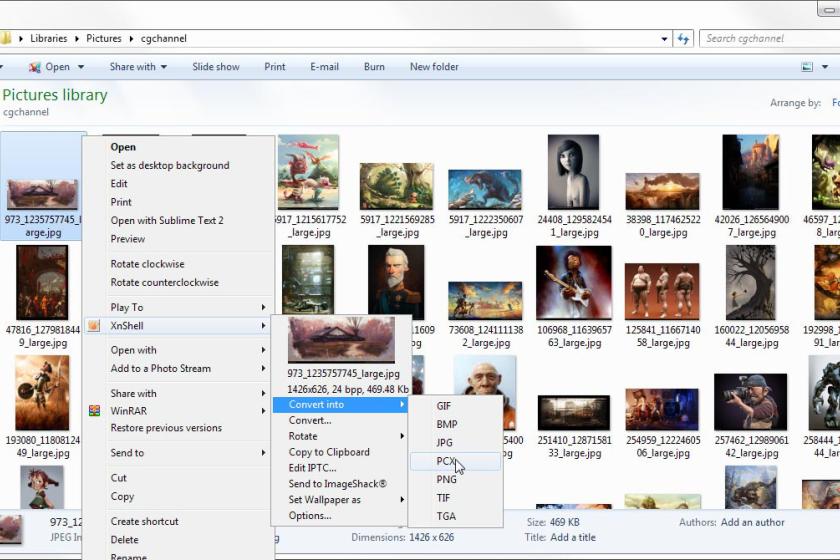The height and width of the screenshot is (560, 840).
Task: Expand Set Wallpaper as submenu
Action: coord(402,499)
